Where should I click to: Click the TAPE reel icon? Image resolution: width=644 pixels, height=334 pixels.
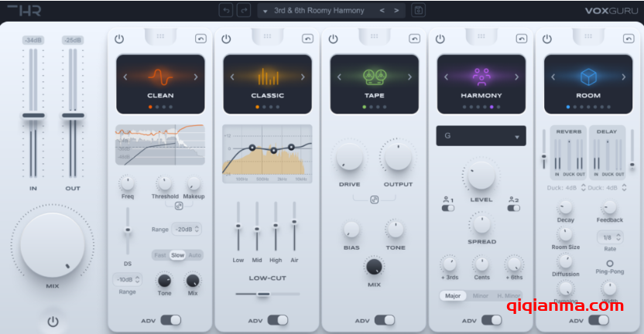pyautogui.click(x=375, y=77)
